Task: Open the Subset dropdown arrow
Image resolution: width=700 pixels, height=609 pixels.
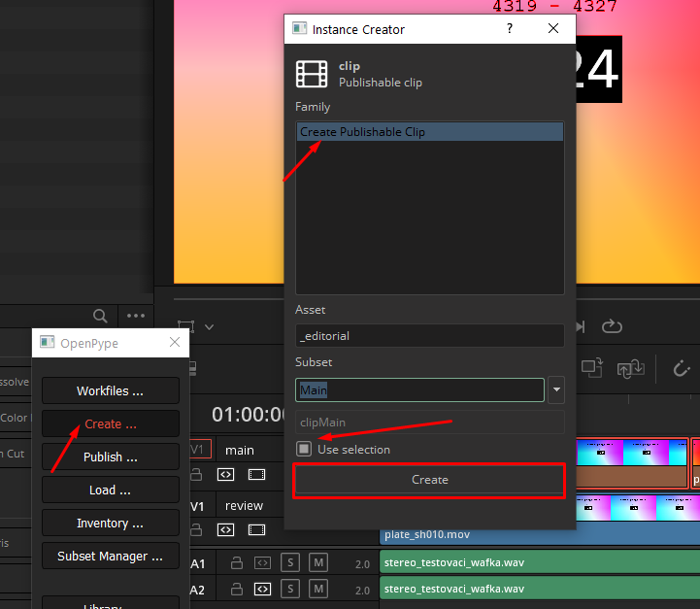Action: [x=556, y=390]
